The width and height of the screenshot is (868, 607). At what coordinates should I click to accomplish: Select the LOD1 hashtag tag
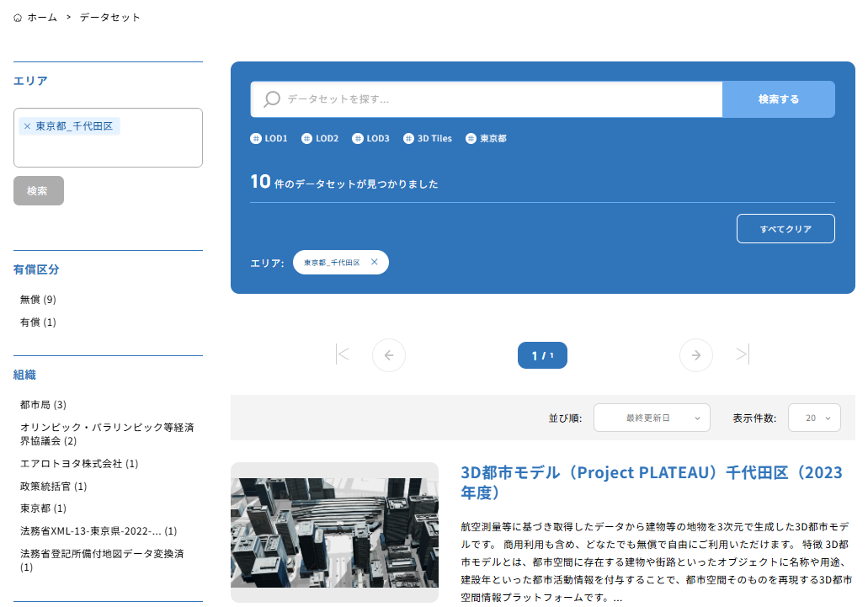(269, 138)
